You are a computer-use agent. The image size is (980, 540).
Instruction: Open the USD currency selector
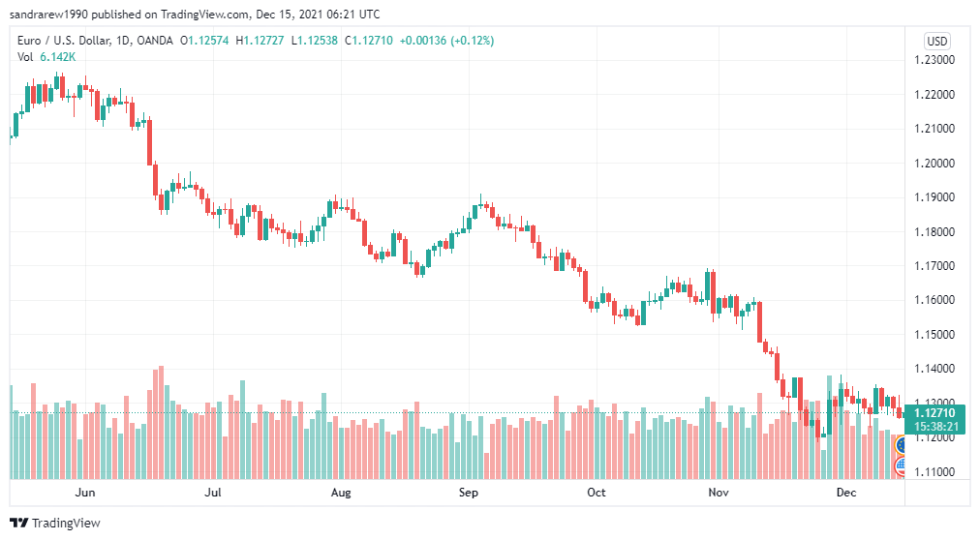click(x=936, y=41)
